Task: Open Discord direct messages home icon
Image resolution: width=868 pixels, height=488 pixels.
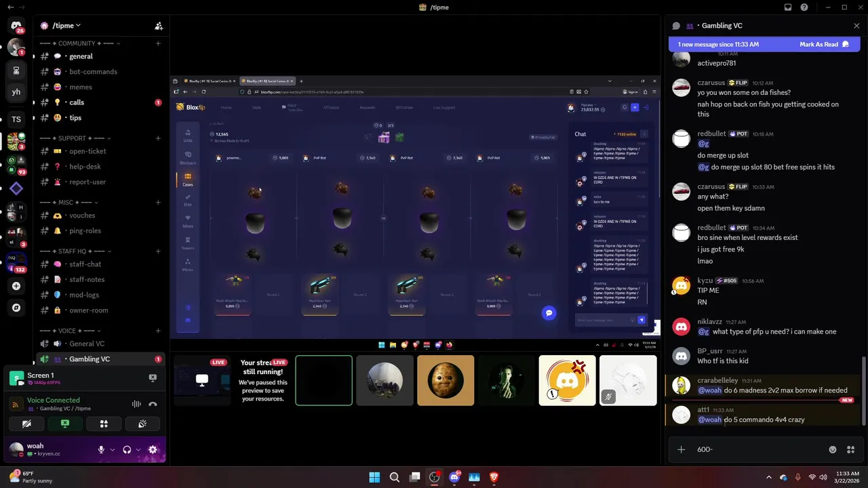Action: coord(16,26)
